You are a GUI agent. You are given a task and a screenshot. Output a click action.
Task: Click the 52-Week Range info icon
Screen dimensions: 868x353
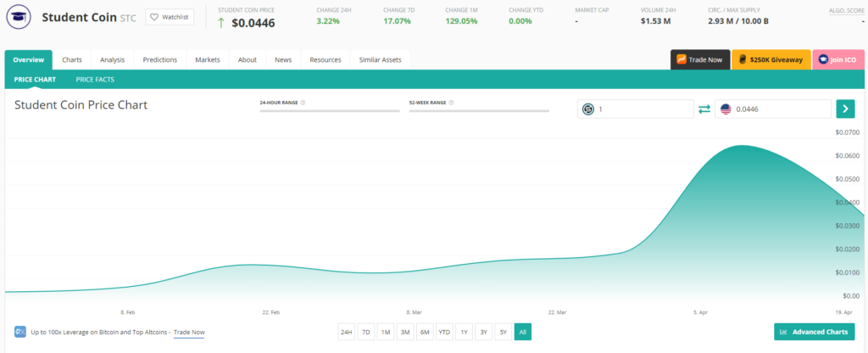point(449,103)
